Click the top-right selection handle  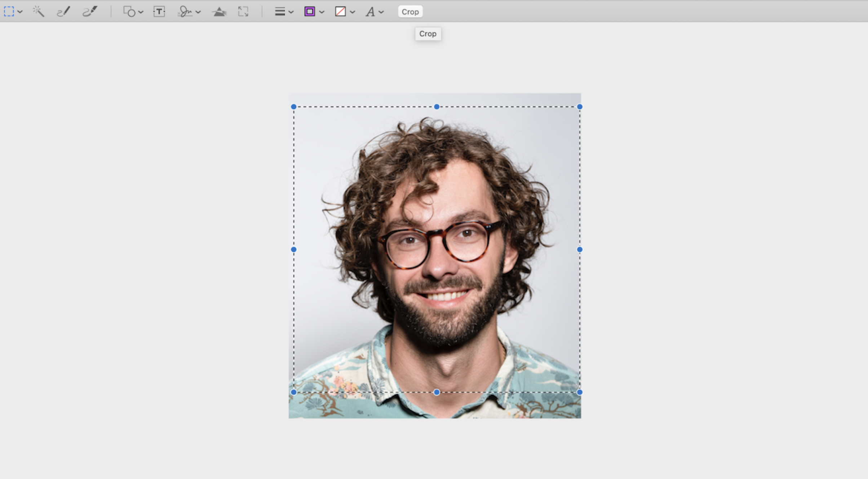tap(580, 107)
